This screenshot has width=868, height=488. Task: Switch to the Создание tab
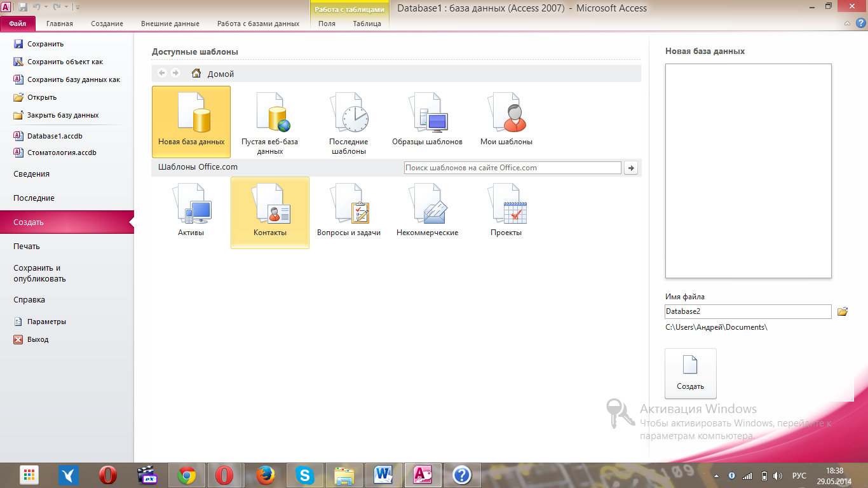[107, 24]
